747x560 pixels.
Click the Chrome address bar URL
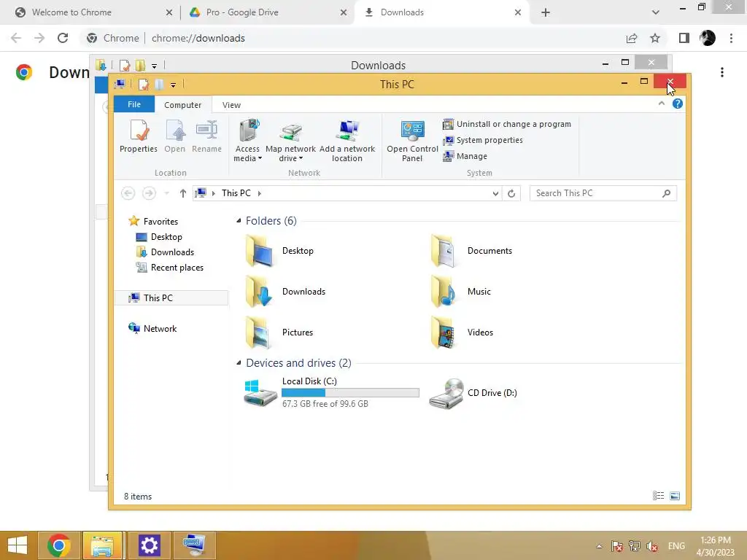click(198, 38)
